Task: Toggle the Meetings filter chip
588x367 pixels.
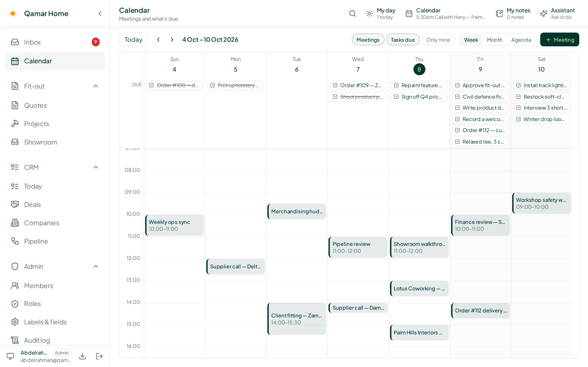Action: pyautogui.click(x=368, y=39)
